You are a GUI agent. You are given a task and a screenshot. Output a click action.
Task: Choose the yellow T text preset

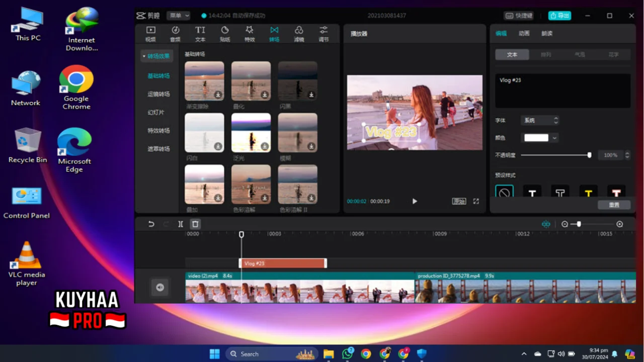[x=588, y=192]
